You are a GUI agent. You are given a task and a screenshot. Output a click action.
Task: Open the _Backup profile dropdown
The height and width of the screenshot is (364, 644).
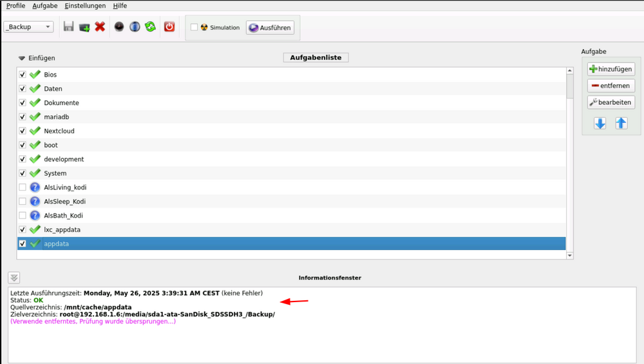[x=29, y=26]
